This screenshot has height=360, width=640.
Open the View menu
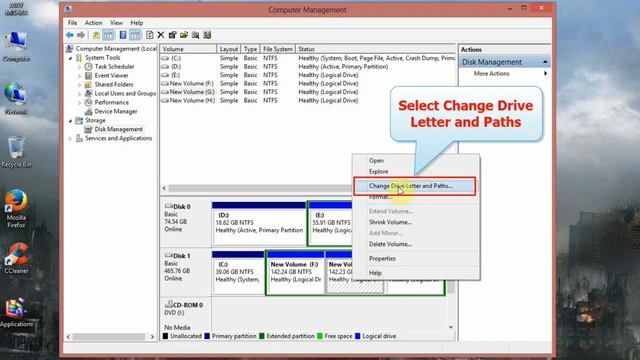[x=116, y=23]
